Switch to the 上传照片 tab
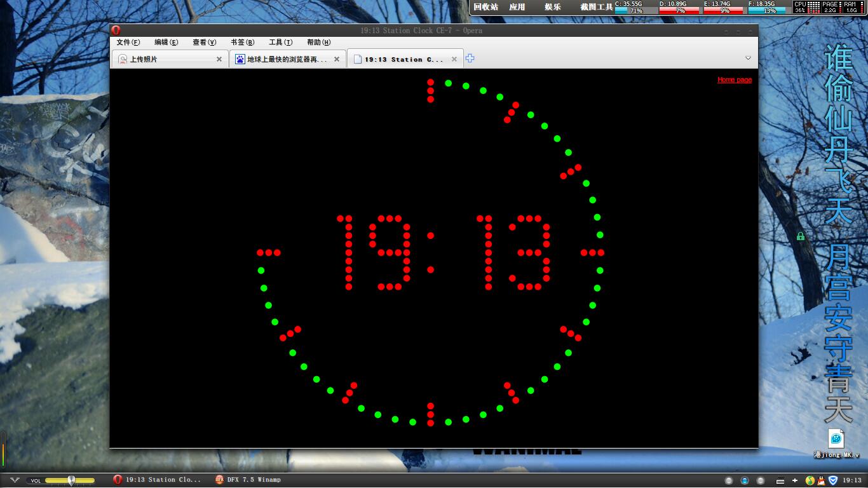 (x=170, y=59)
